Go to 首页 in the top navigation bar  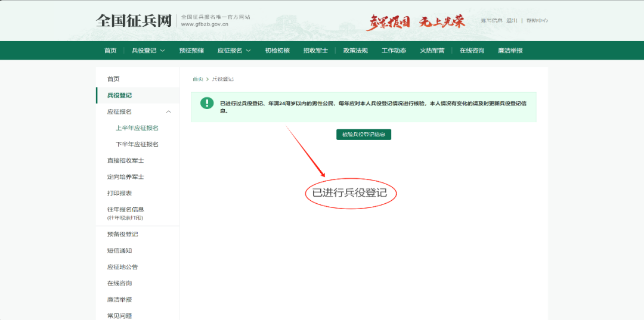point(110,51)
